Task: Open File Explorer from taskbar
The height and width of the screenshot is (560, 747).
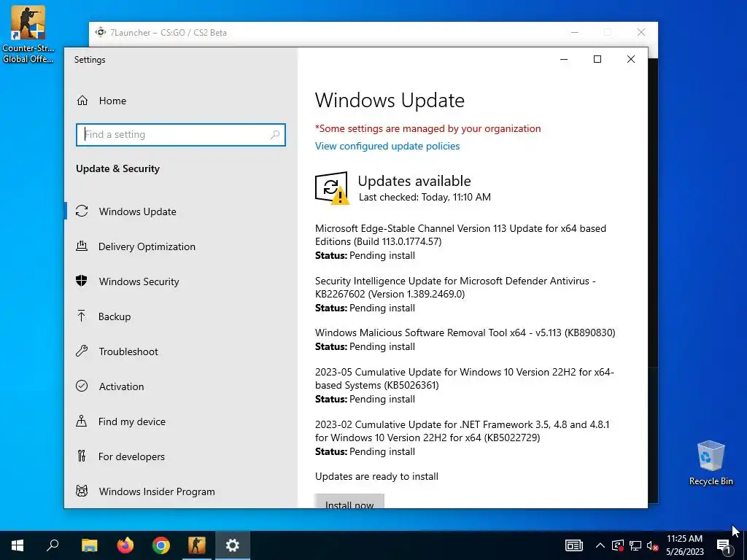Action: (89, 545)
